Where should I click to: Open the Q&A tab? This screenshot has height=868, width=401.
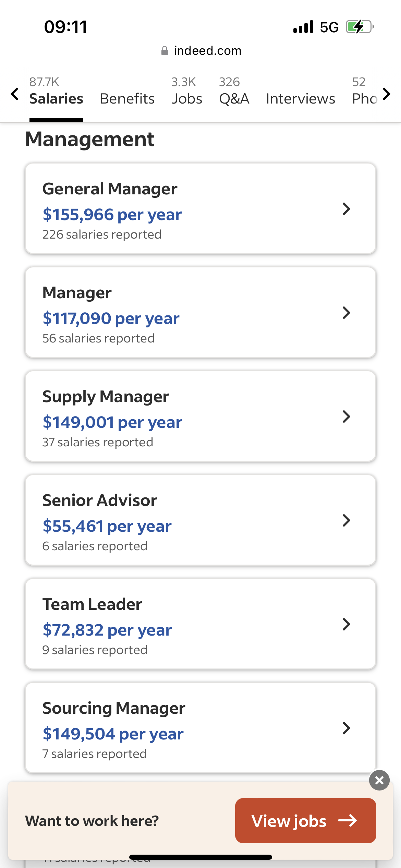tap(234, 92)
